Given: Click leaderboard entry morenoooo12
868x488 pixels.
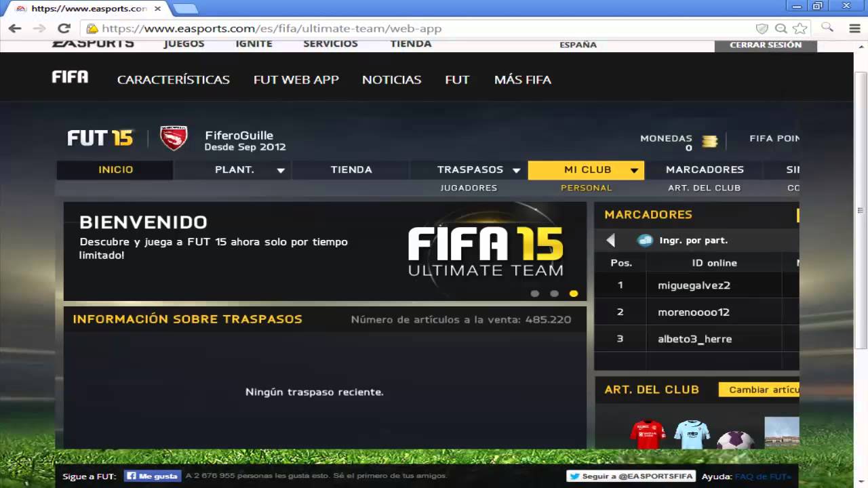Looking at the screenshot, I should click(694, 312).
